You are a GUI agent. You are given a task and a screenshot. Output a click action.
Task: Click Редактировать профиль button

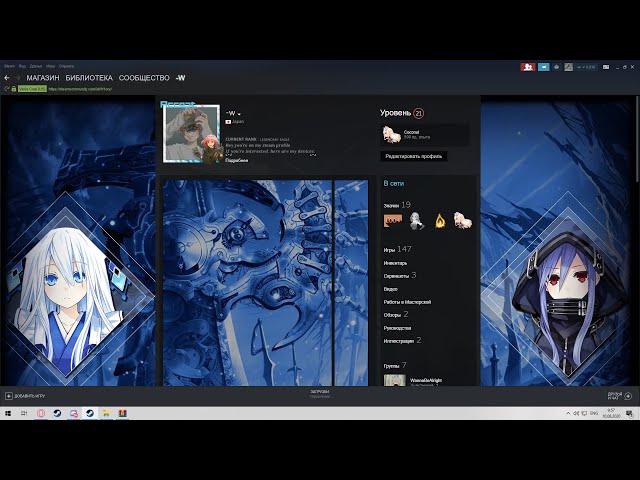pyautogui.click(x=413, y=156)
